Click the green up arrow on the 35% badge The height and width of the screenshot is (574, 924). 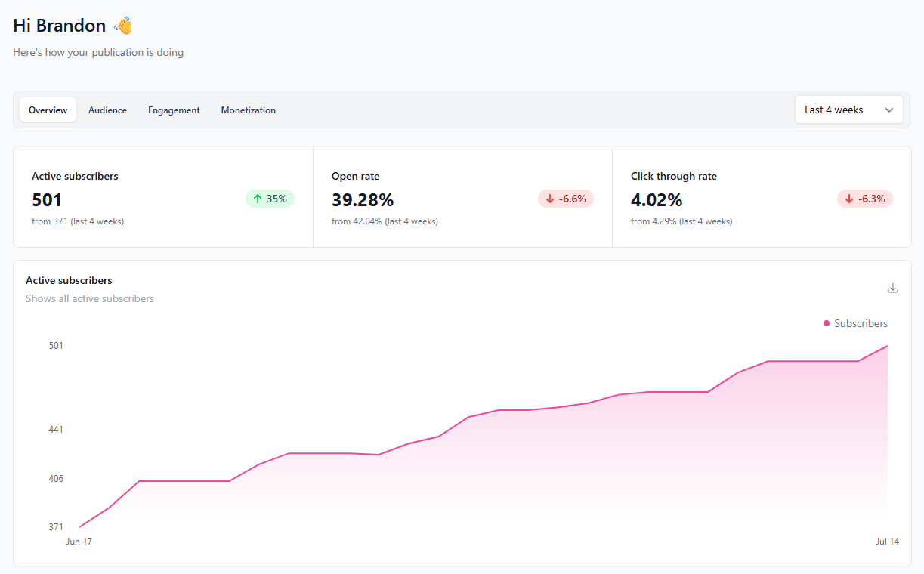(258, 199)
